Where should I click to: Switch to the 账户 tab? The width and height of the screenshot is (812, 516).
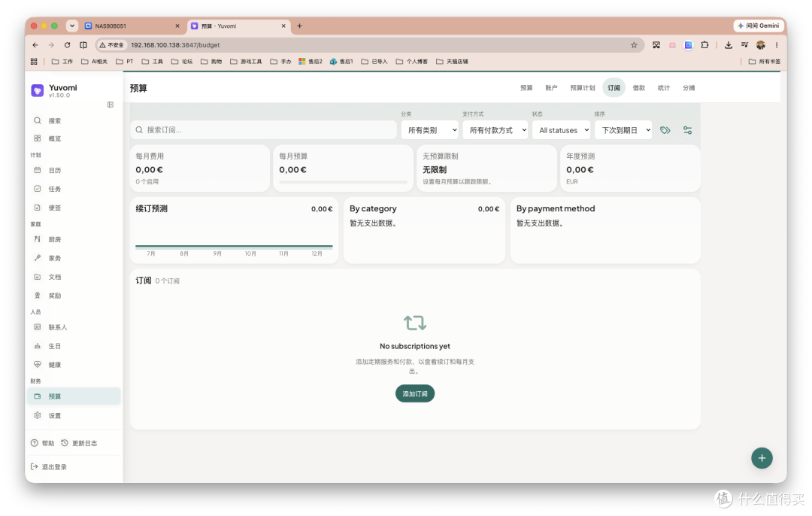551,88
